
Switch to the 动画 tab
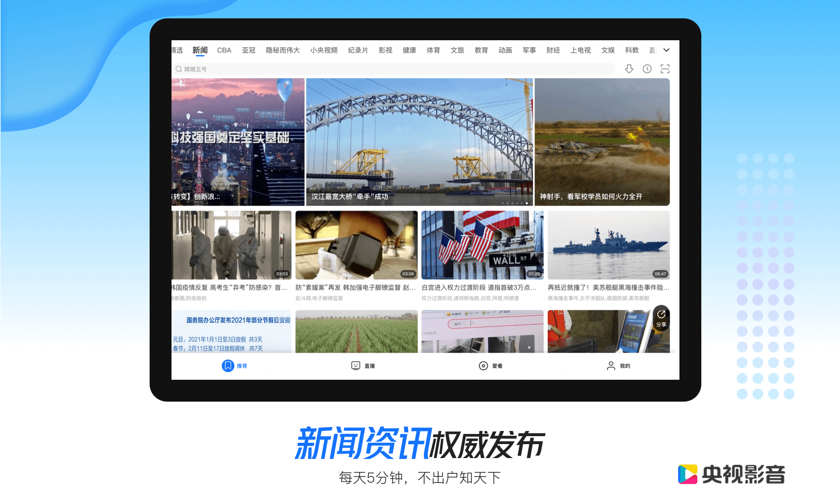505,50
